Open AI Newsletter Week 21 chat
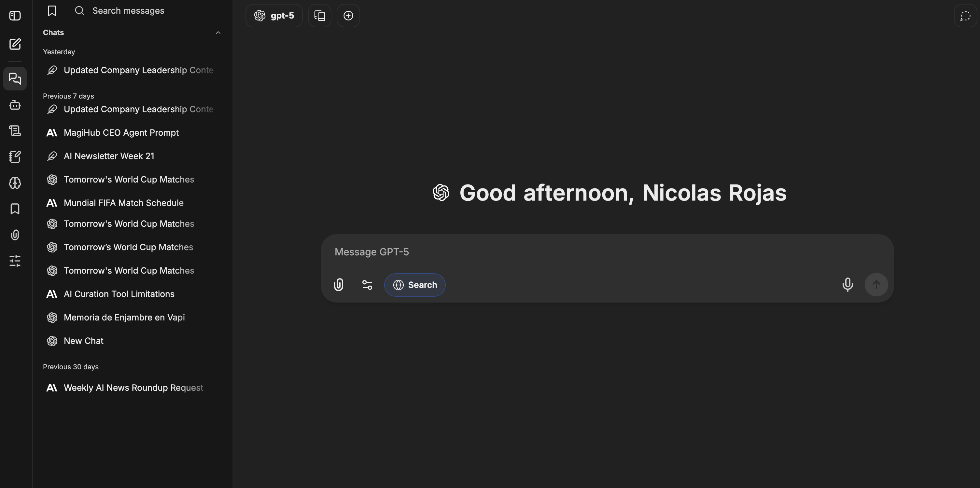Viewport: 980px width, 488px height. click(x=132, y=156)
